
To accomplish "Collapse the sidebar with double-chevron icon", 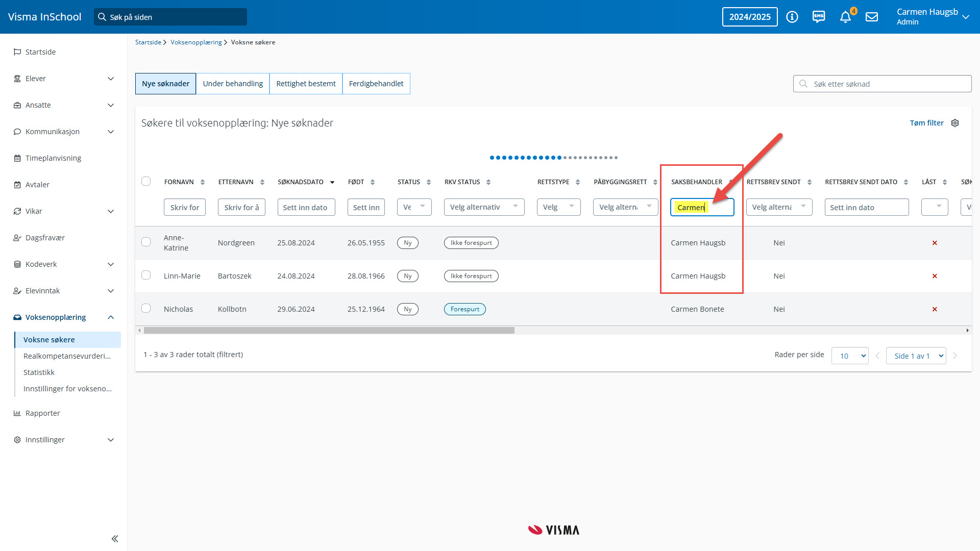I will click(115, 539).
